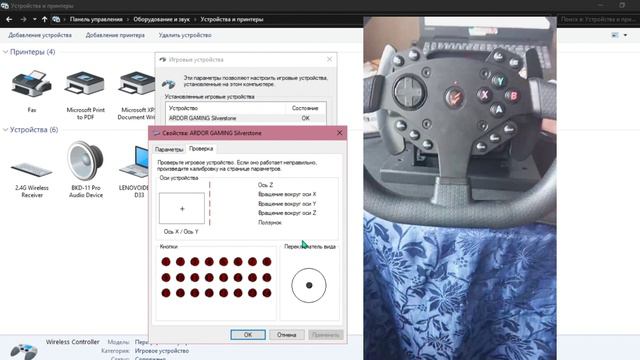Viewport: 640px width, 360px height.
Task: Click the X/Y axis test box
Action: 182,209
